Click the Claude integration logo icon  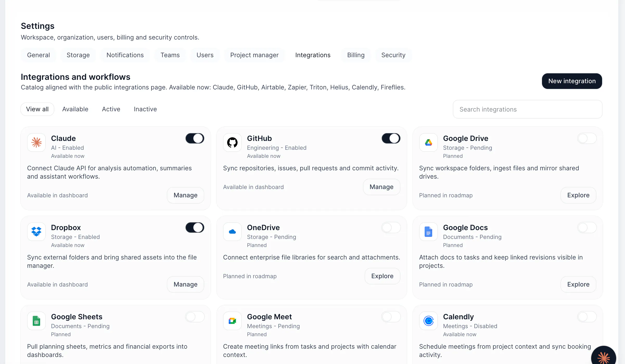click(36, 142)
